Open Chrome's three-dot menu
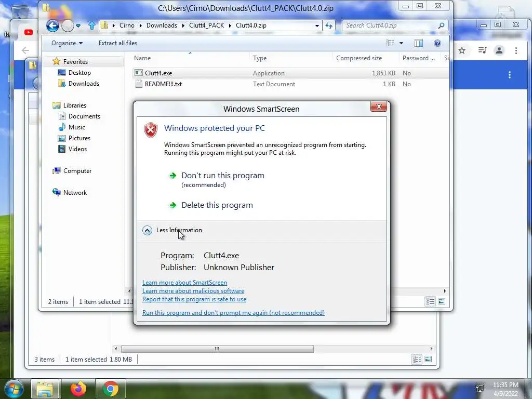532x399 pixels. (x=516, y=50)
